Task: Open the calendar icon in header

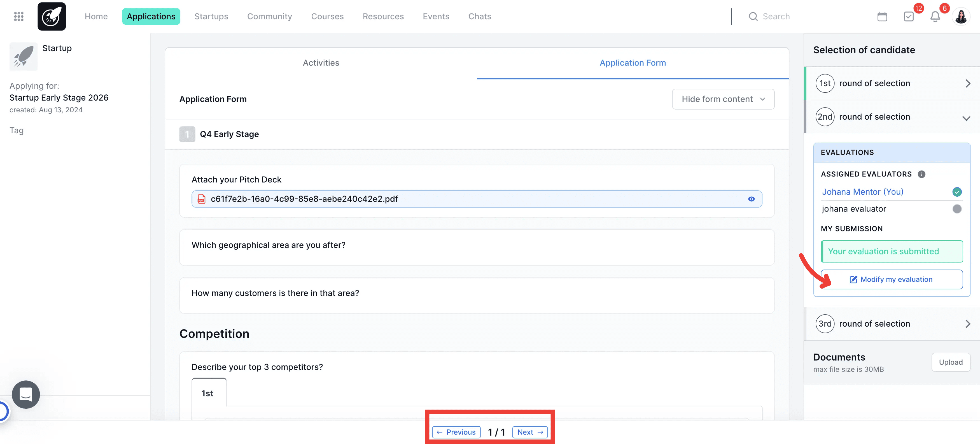Action: click(x=882, y=16)
